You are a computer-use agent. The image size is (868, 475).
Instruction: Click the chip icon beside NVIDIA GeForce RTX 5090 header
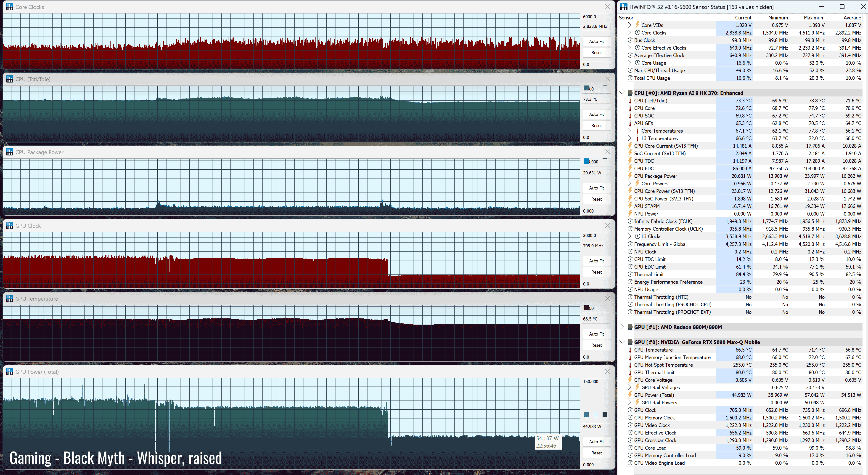(630, 342)
